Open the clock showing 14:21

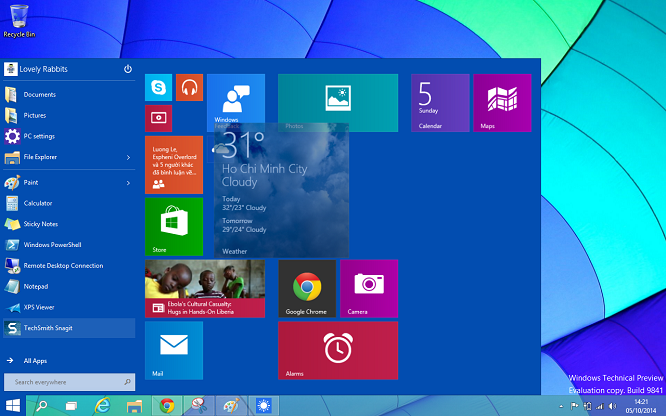click(x=641, y=406)
